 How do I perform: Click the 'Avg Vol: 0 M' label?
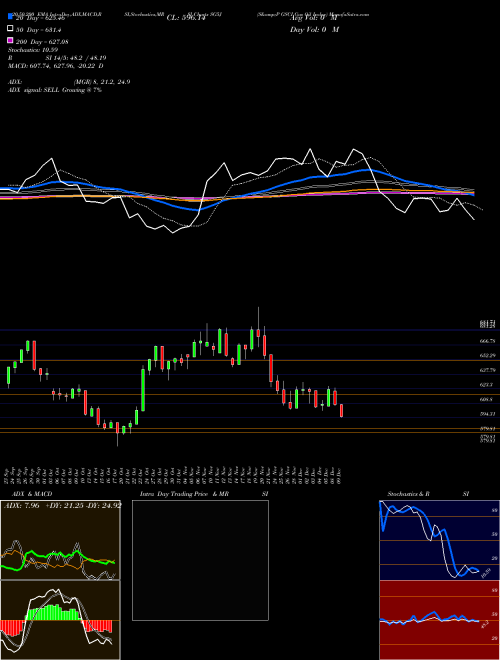tap(314, 18)
